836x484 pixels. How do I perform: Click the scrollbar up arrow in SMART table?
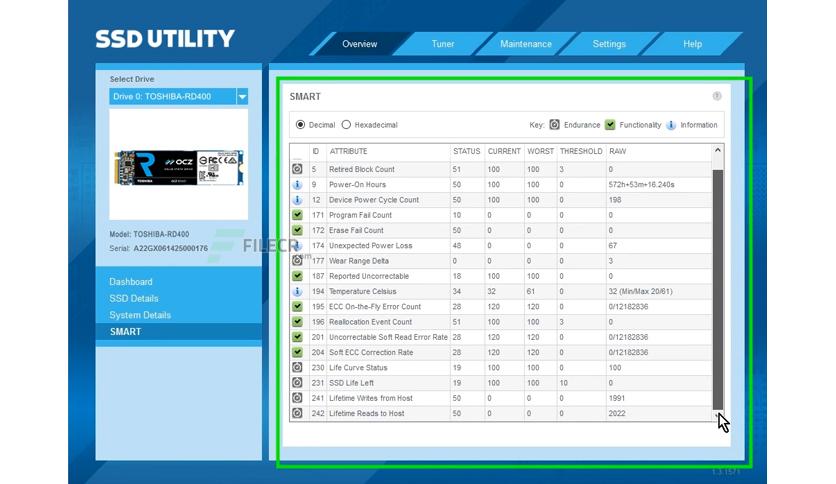point(718,150)
